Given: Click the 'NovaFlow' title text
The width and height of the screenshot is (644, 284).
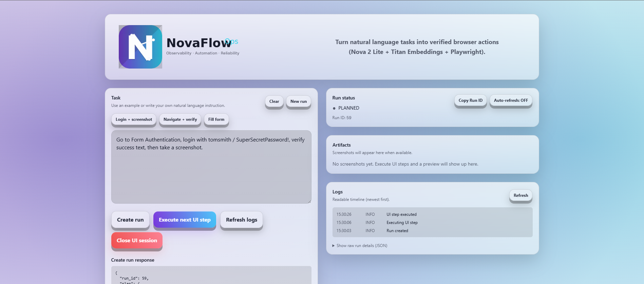Looking at the screenshot, I should point(199,43).
